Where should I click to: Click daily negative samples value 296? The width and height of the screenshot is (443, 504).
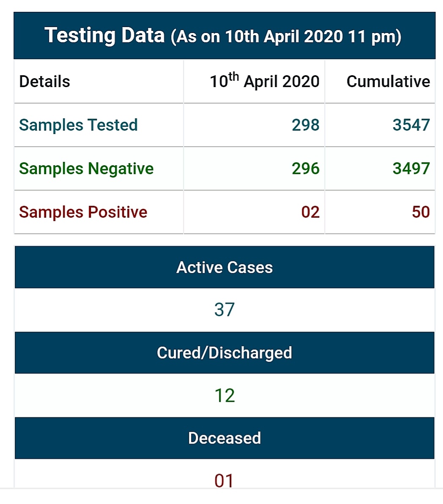(x=306, y=169)
